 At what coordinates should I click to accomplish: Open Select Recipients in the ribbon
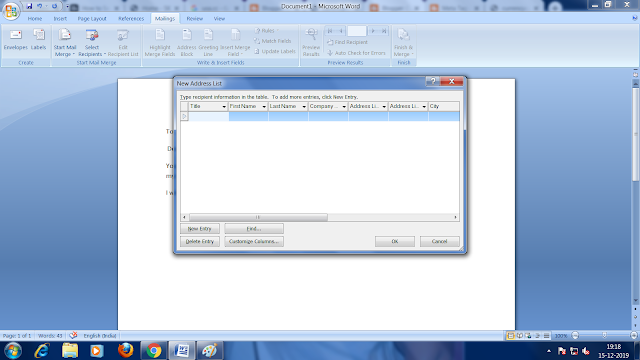tap(91, 43)
